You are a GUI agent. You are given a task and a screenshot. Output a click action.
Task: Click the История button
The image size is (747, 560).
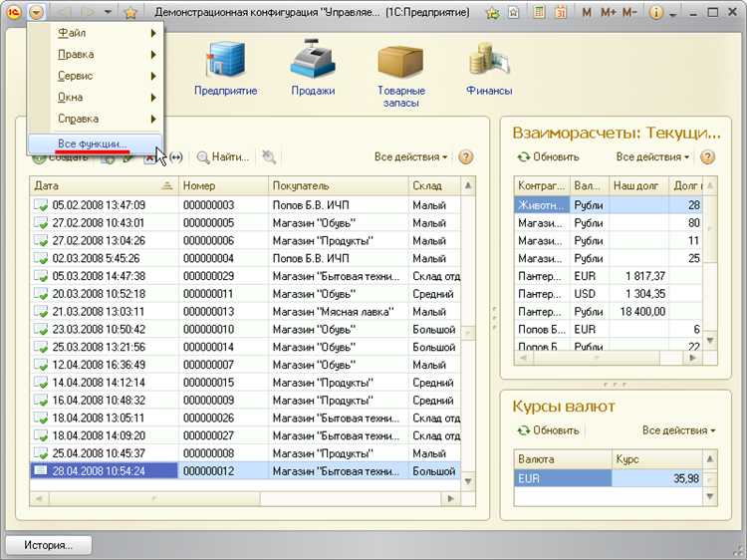[x=49, y=545]
